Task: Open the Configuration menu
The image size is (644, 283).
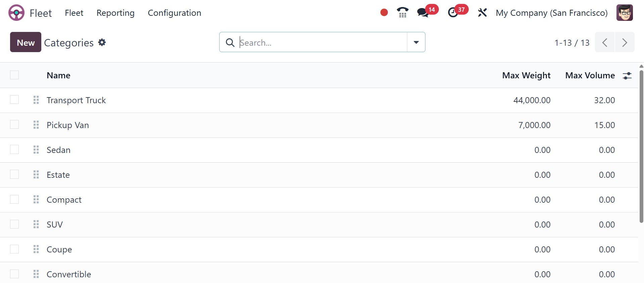Action: [x=174, y=13]
